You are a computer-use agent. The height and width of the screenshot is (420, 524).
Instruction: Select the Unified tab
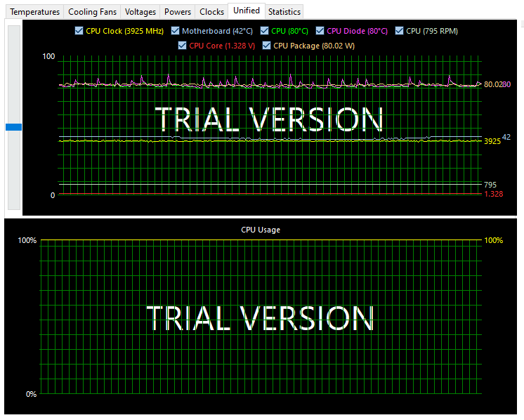(247, 11)
